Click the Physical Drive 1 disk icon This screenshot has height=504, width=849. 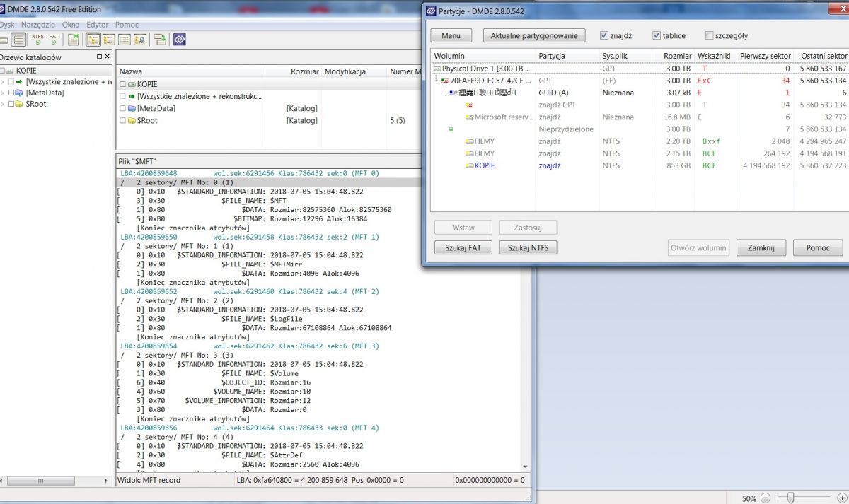click(x=437, y=69)
